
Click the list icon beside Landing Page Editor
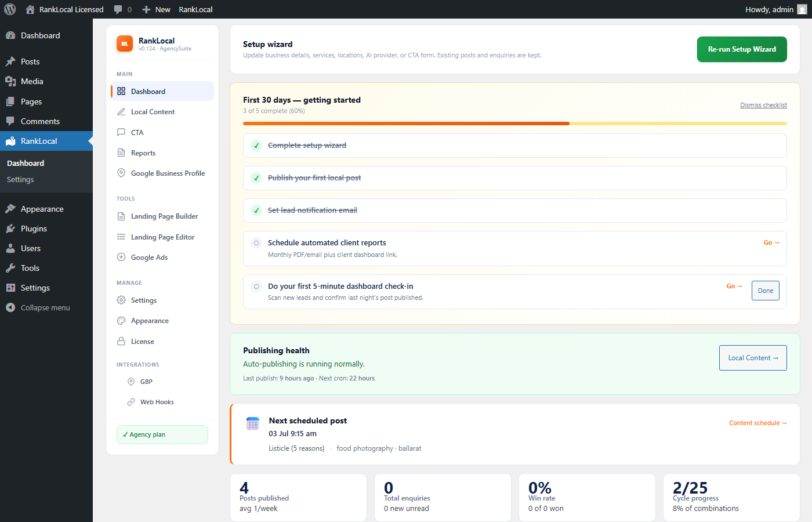click(121, 237)
